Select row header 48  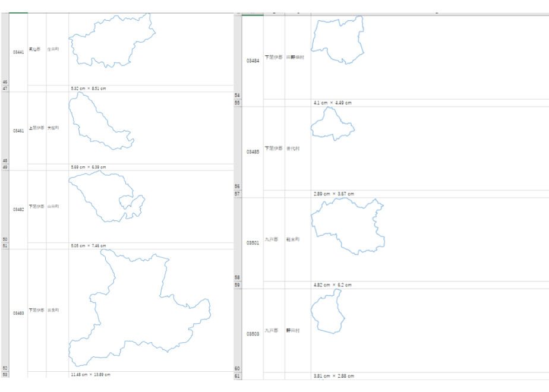[x=5, y=128]
